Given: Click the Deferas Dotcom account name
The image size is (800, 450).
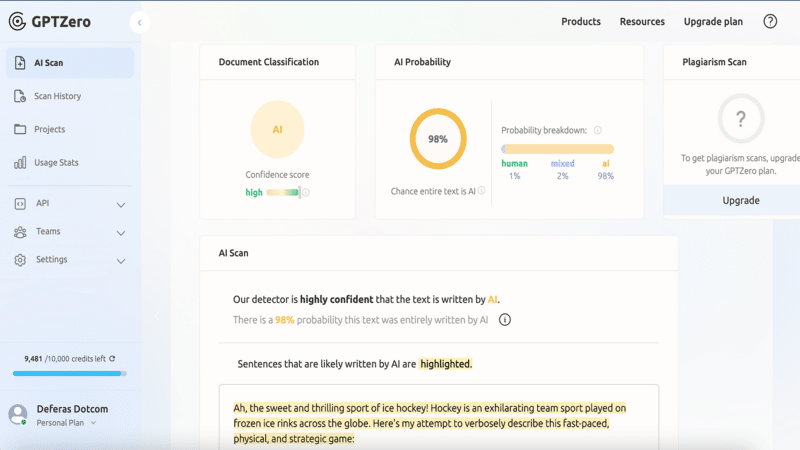Looking at the screenshot, I should pos(72,409).
